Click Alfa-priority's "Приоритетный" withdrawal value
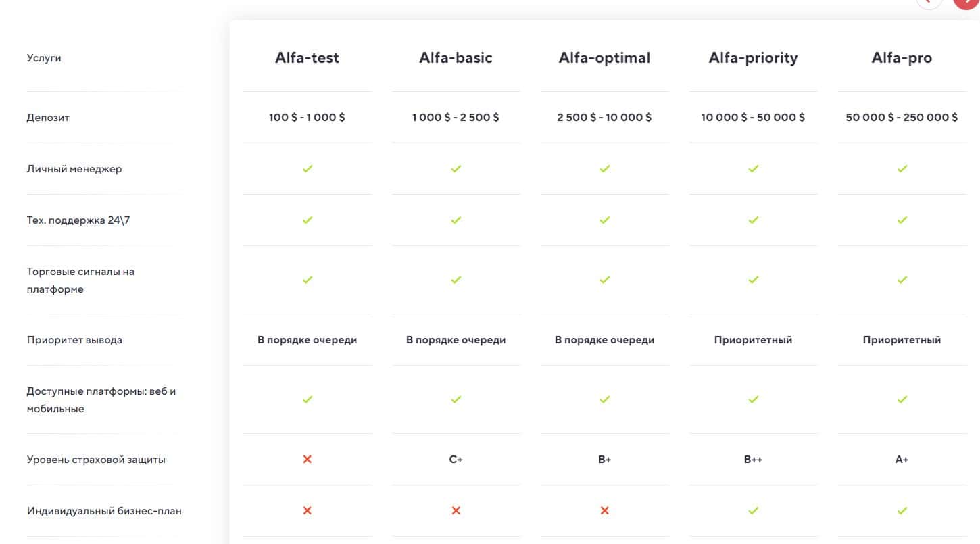 754,340
